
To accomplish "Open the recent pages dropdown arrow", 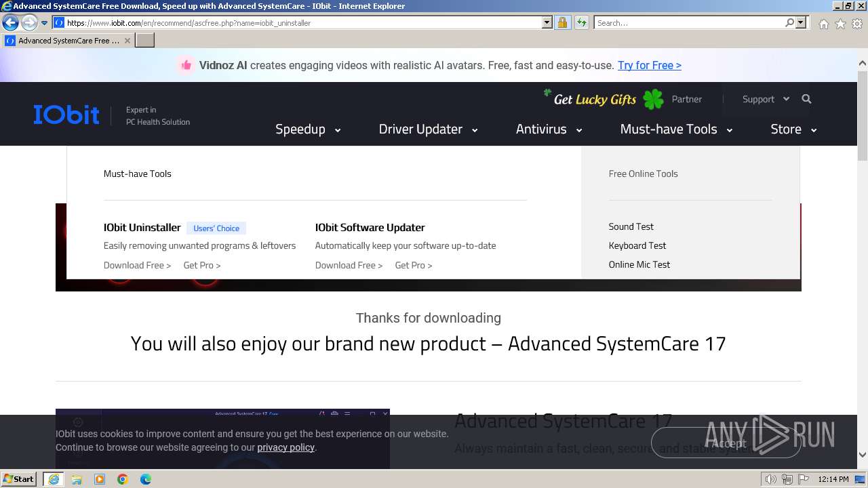I will (x=45, y=23).
